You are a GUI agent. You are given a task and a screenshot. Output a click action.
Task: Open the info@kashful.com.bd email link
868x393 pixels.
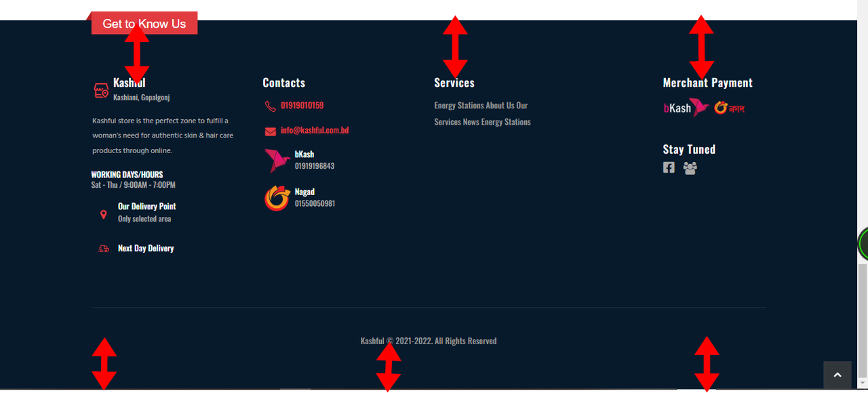(315, 130)
